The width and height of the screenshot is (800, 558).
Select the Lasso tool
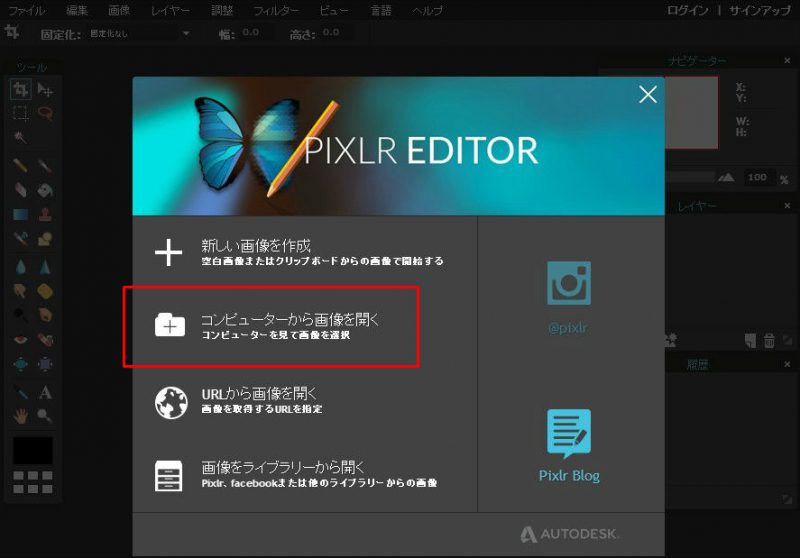[45, 113]
